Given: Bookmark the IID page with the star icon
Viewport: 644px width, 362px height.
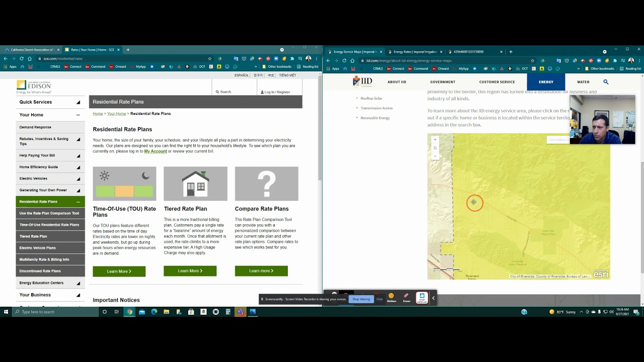Looking at the screenshot, I should point(532,60).
